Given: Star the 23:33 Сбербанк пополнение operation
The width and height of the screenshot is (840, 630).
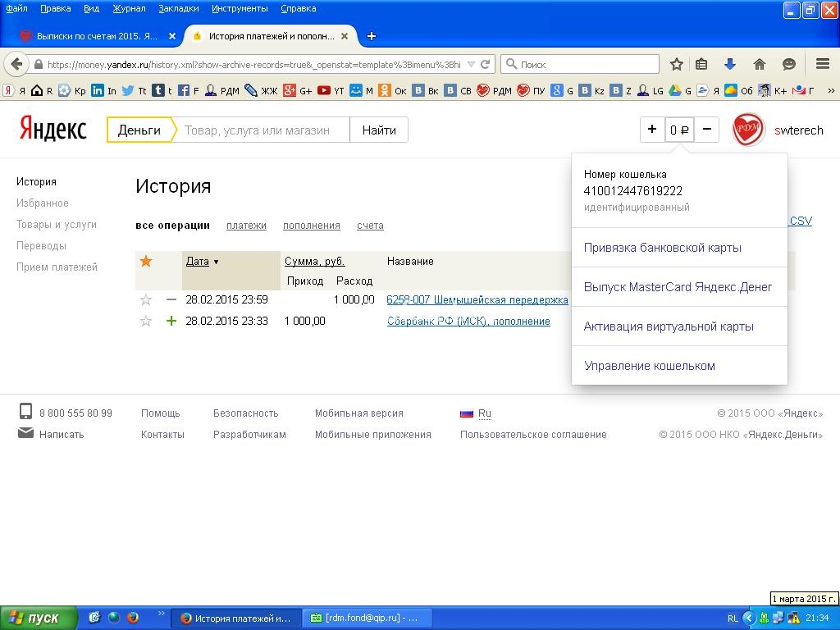Looking at the screenshot, I should tap(146, 322).
